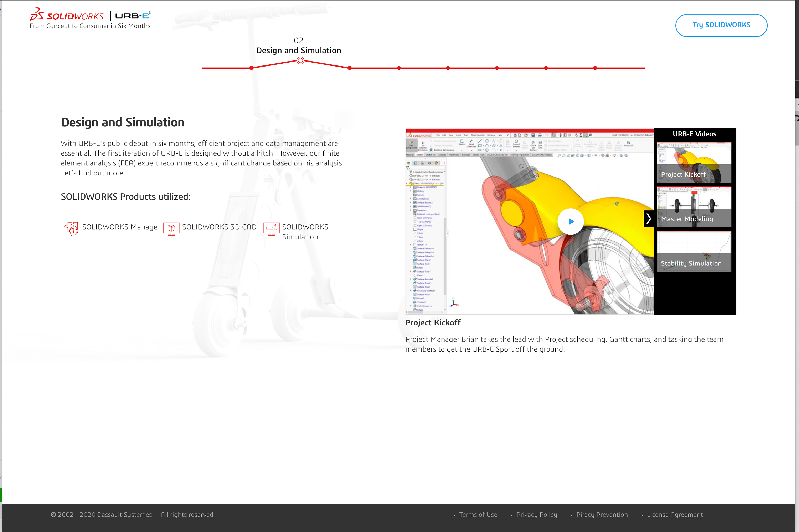Click the SOLIDWORKS Simulation text label
Image resolution: width=799 pixels, height=532 pixels.
pos(305,232)
